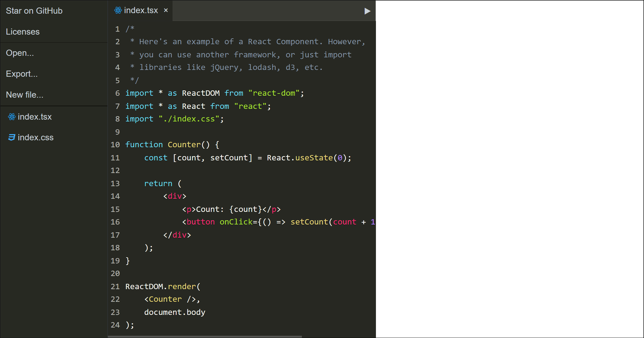Click the "react" import string on line 7
Image resolution: width=644 pixels, height=338 pixels.
[250, 106]
